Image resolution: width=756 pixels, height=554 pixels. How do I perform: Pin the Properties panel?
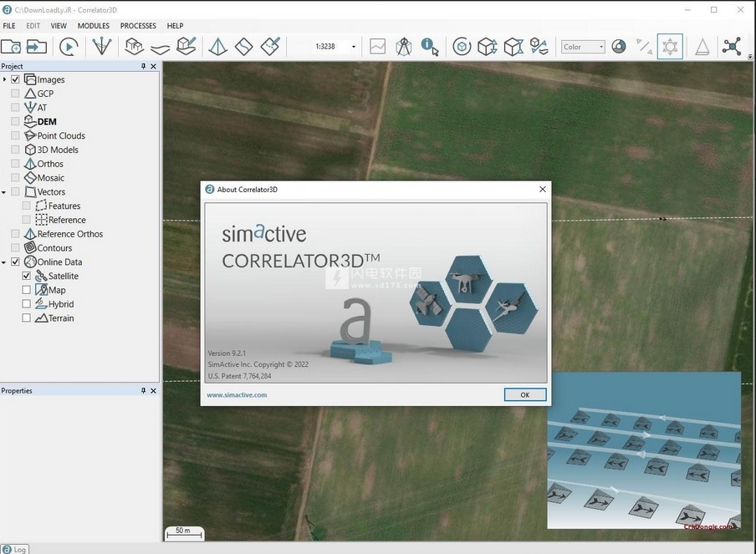(x=143, y=391)
